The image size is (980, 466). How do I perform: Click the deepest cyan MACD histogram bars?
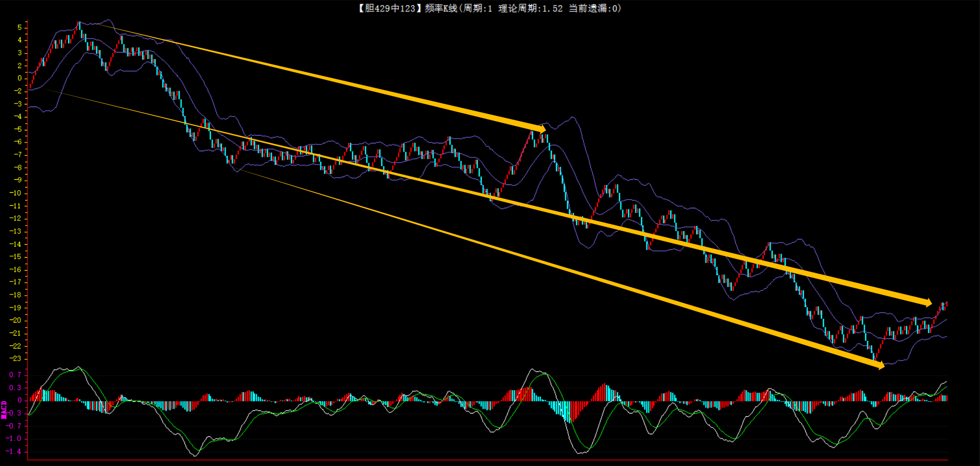[x=569, y=413]
